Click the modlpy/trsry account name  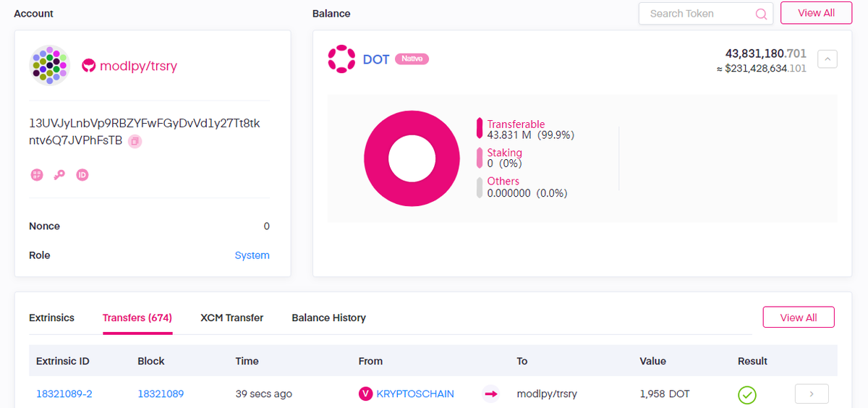pyautogui.click(x=138, y=66)
